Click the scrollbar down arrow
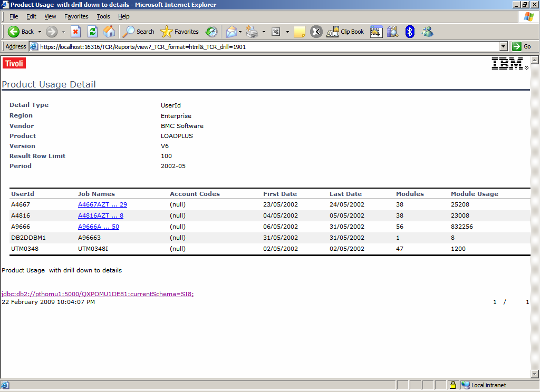 [x=535, y=374]
